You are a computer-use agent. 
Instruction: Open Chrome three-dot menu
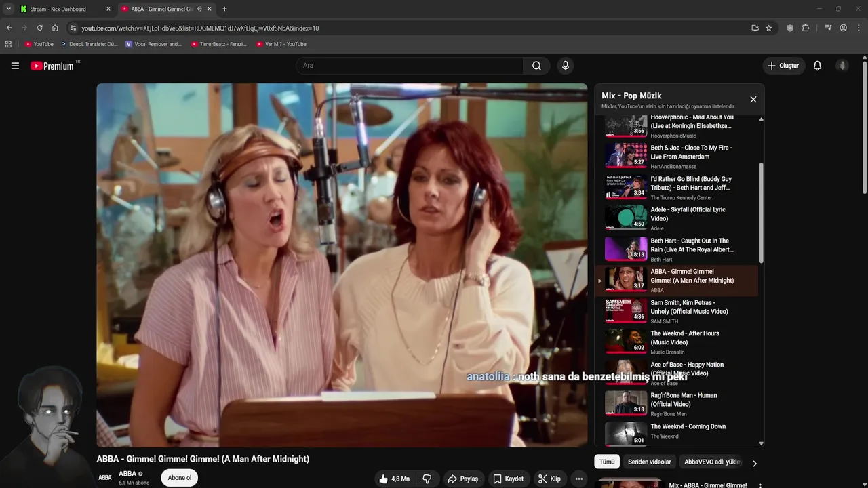pyautogui.click(x=859, y=28)
